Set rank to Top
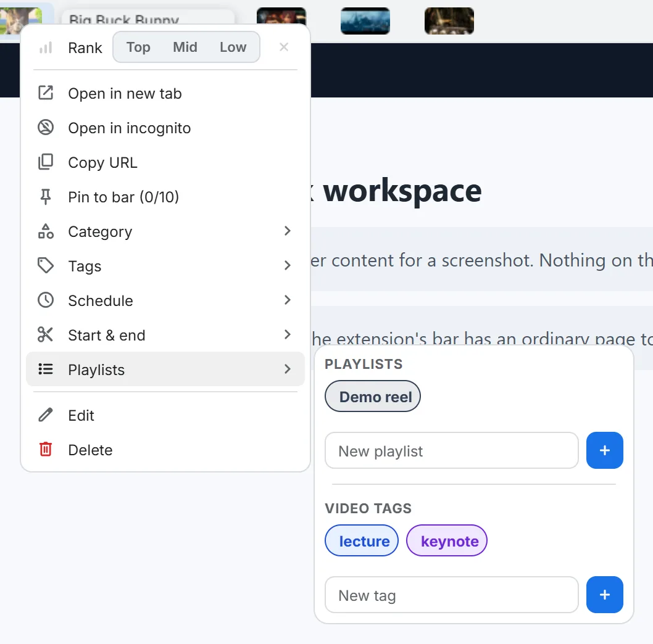The image size is (653, 644). tap(138, 47)
